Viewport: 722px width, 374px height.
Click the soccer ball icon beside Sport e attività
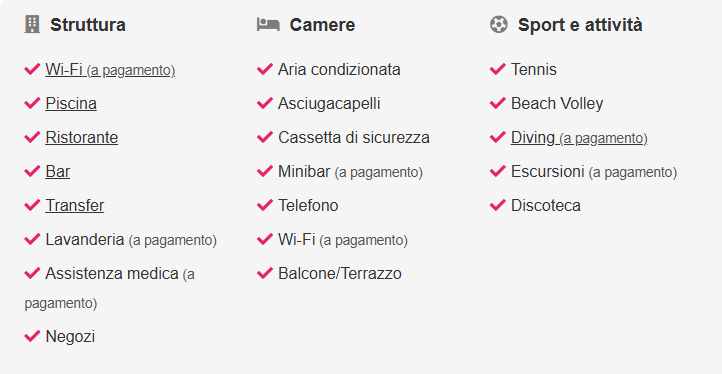tap(499, 24)
